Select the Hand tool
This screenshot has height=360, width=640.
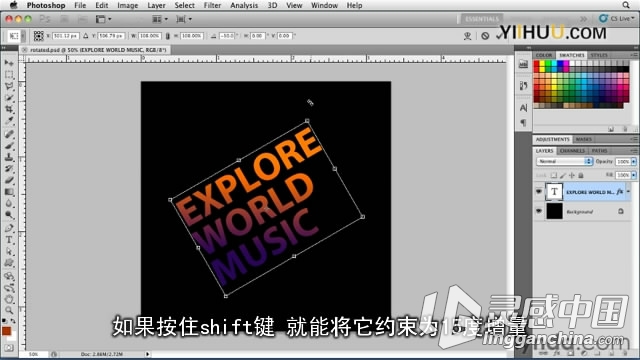tap(9, 299)
